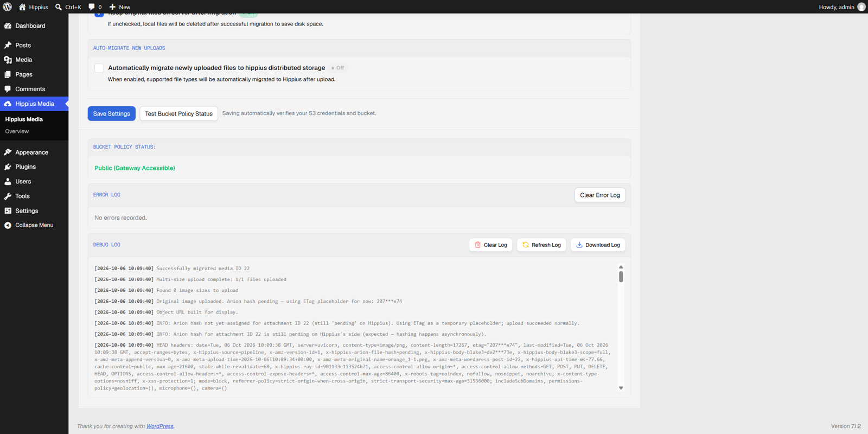Open Dashboard via its gauge icon
Screen dimensions: 868x434
(8, 26)
